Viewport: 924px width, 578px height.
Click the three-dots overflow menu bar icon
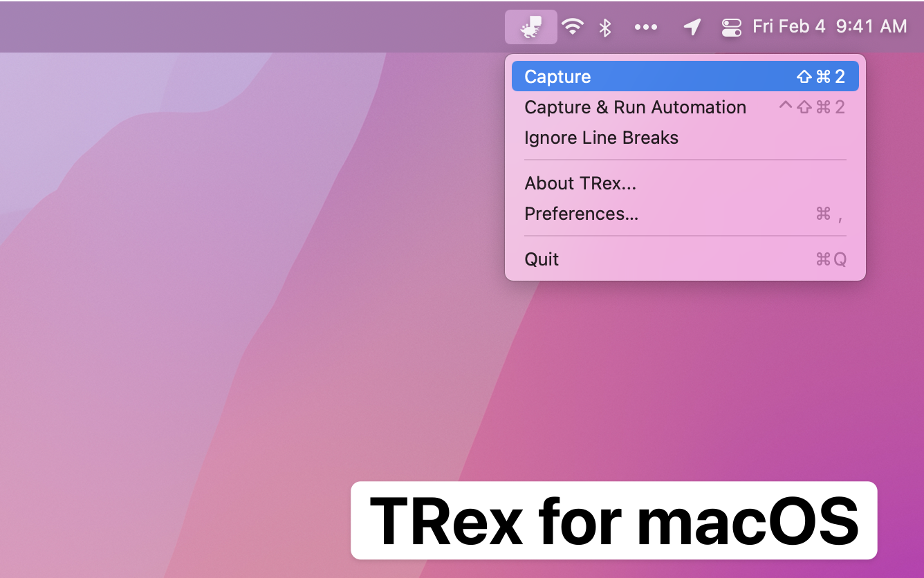coord(646,27)
